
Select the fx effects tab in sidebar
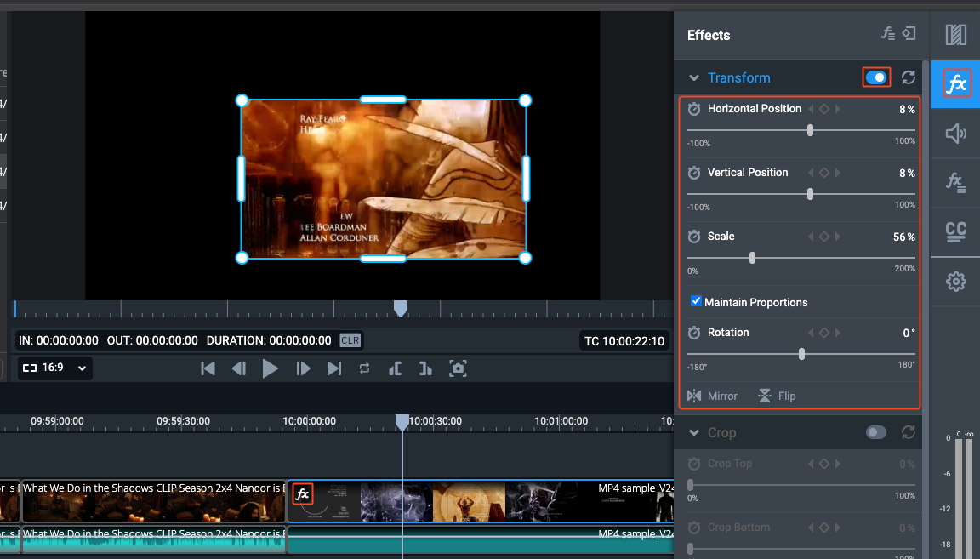(x=955, y=83)
